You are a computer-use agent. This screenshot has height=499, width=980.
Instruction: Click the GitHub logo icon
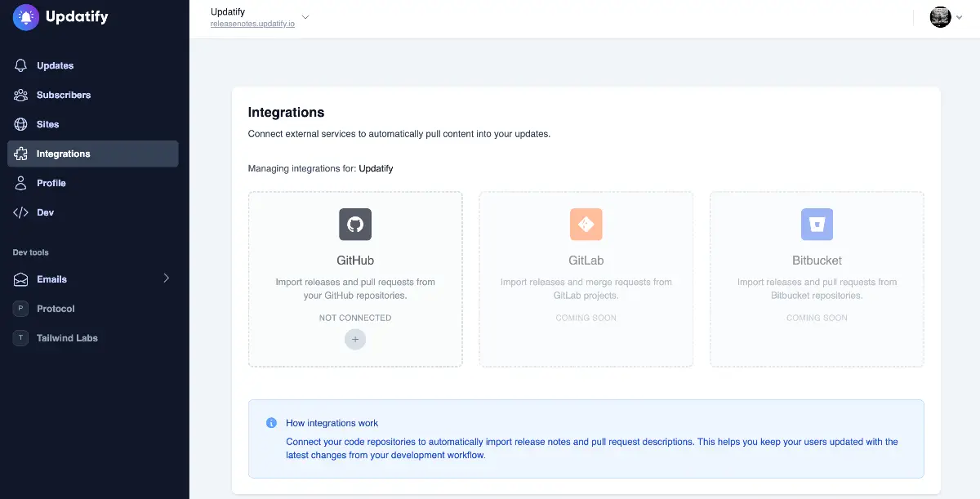point(355,224)
